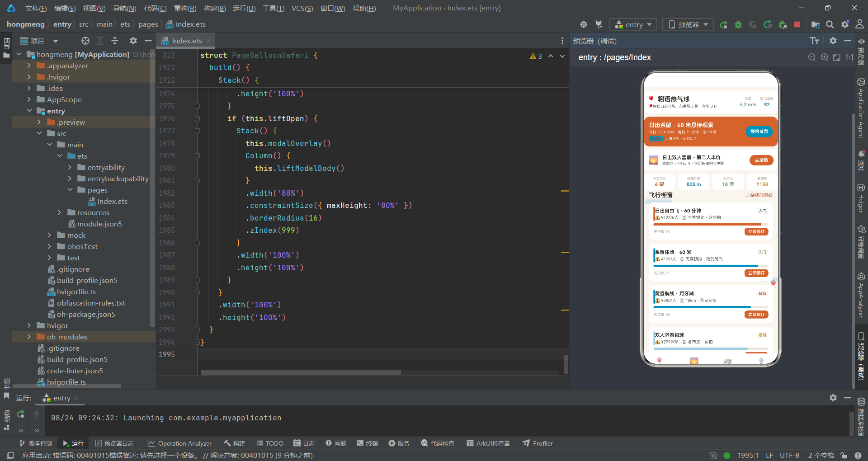Click the attach debugger to process icon
The image size is (868, 461).
783,24
